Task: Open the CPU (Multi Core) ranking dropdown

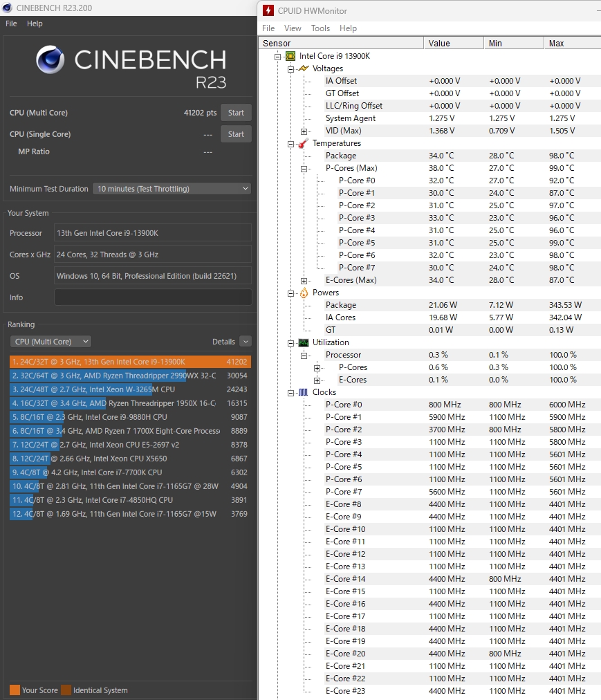Action: click(x=50, y=342)
